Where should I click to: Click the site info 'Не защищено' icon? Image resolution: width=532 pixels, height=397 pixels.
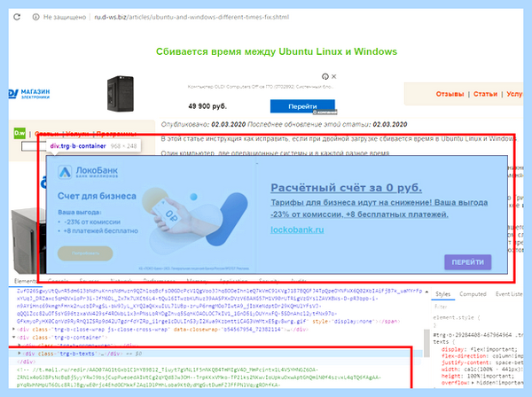point(35,17)
